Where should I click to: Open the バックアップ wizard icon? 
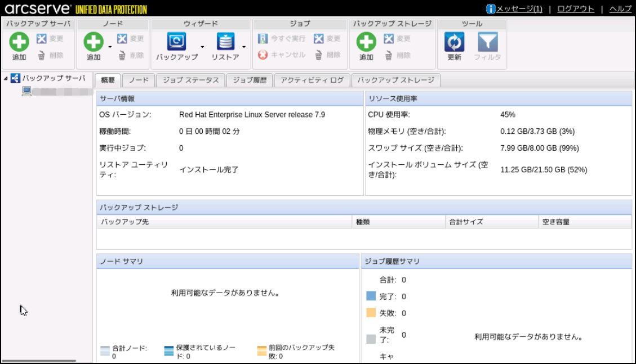point(176,42)
